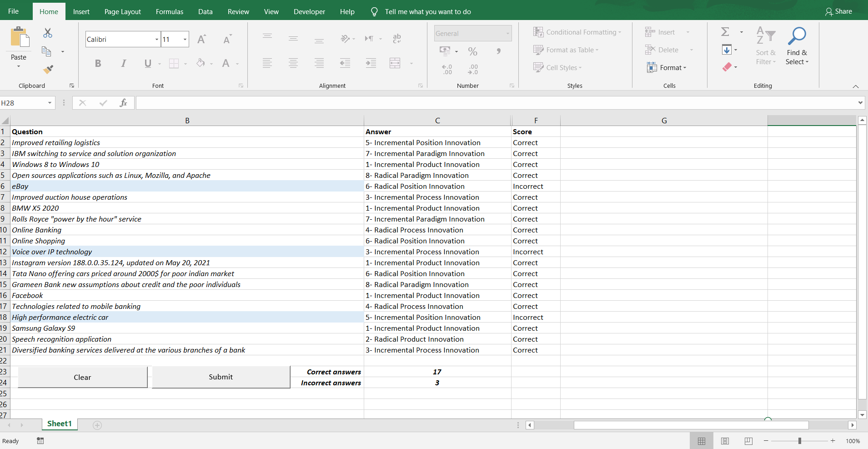Cut the selection with the scissors icon
Image resolution: width=868 pixels, height=449 pixels.
tap(47, 33)
